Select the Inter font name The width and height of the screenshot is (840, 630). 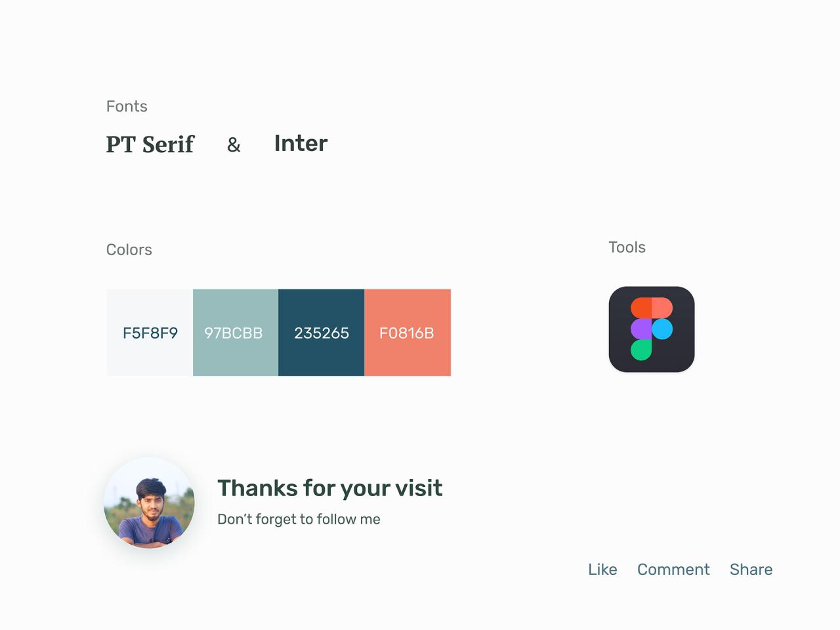(x=301, y=143)
